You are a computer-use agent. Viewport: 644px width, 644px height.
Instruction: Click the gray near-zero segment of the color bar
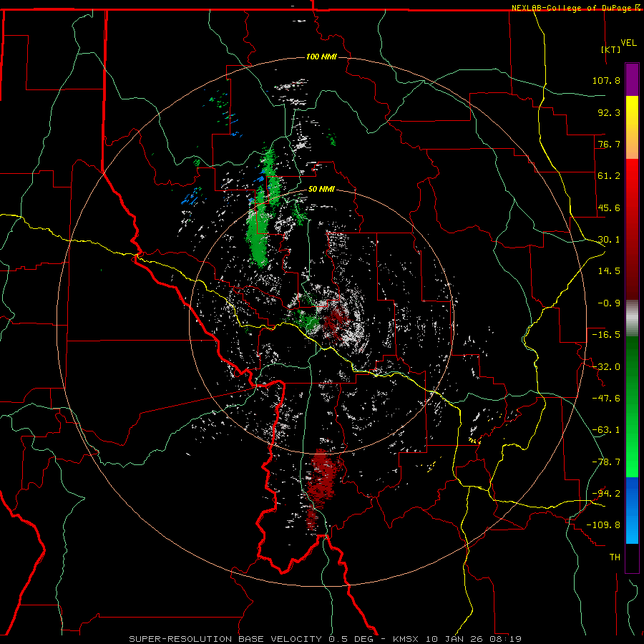[632, 318]
